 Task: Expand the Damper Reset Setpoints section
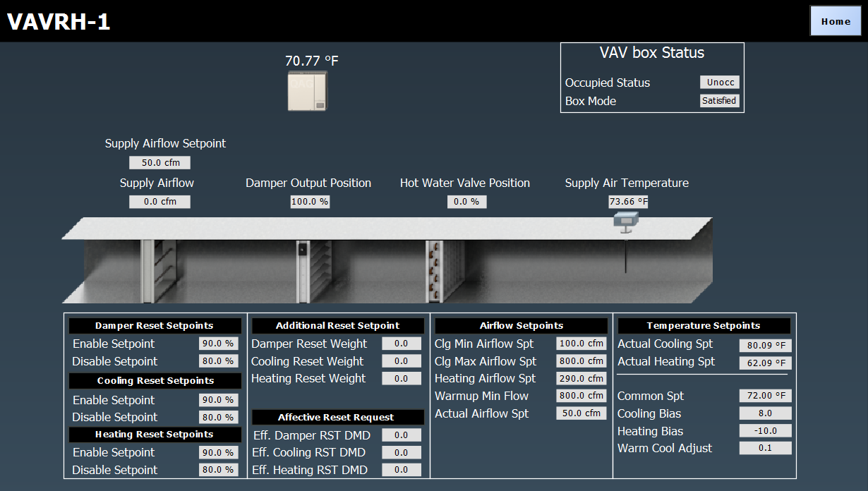click(x=155, y=325)
